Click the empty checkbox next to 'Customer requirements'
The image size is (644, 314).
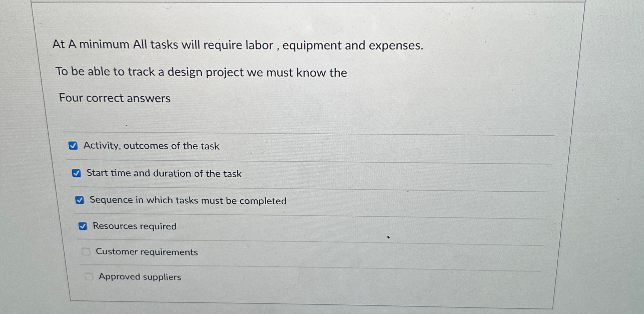click(86, 252)
